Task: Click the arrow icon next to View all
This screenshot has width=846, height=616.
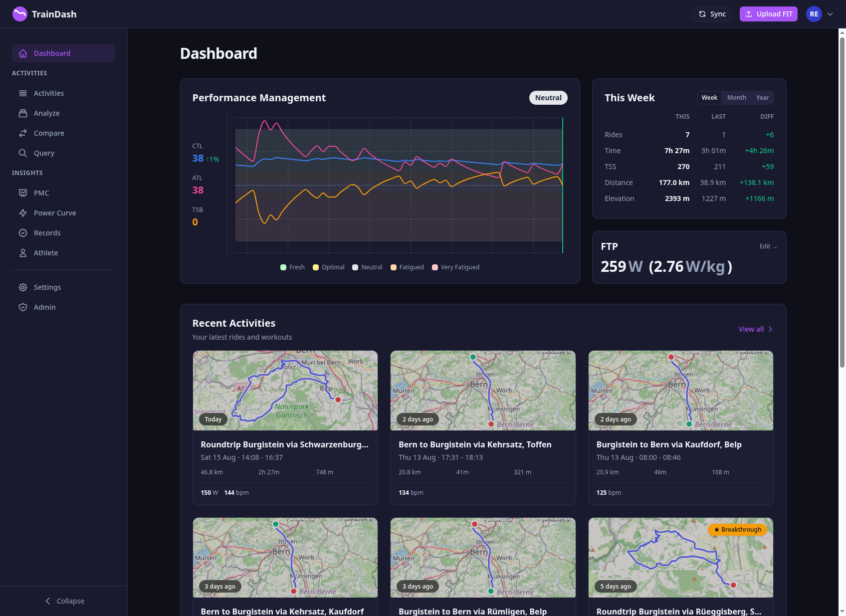Action: coord(770,329)
